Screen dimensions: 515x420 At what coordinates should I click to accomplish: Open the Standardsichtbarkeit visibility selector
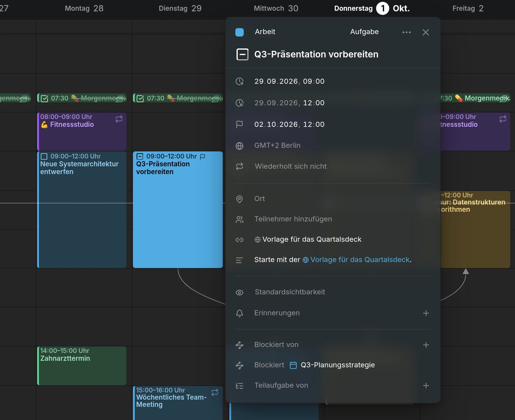pyautogui.click(x=290, y=292)
